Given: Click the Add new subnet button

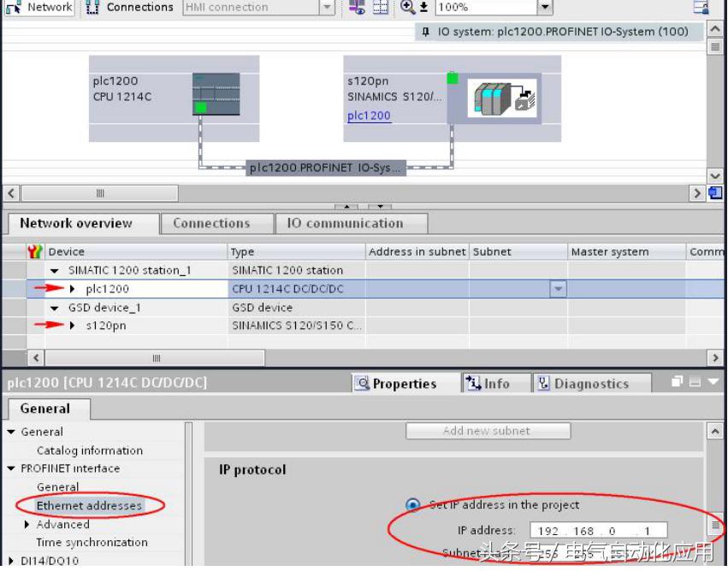Looking at the screenshot, I should pos(488,431).
